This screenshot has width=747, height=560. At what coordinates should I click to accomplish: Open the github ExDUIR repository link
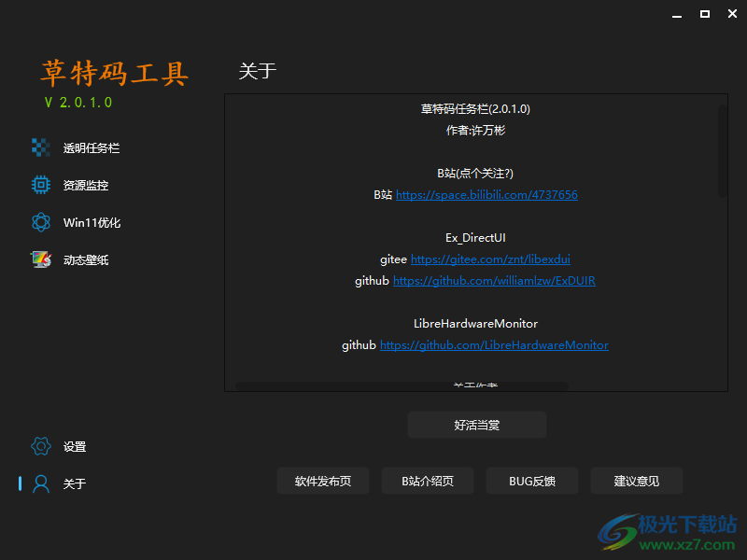tap(494, 280)
